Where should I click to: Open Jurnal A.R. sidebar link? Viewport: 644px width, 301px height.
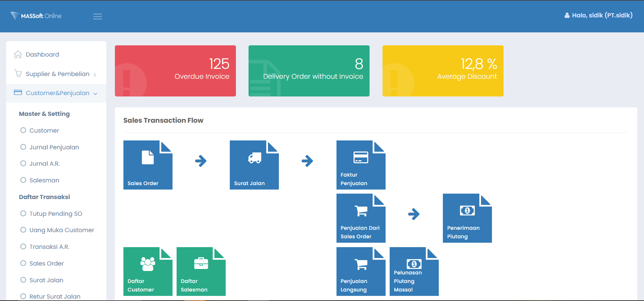point(45,164)
